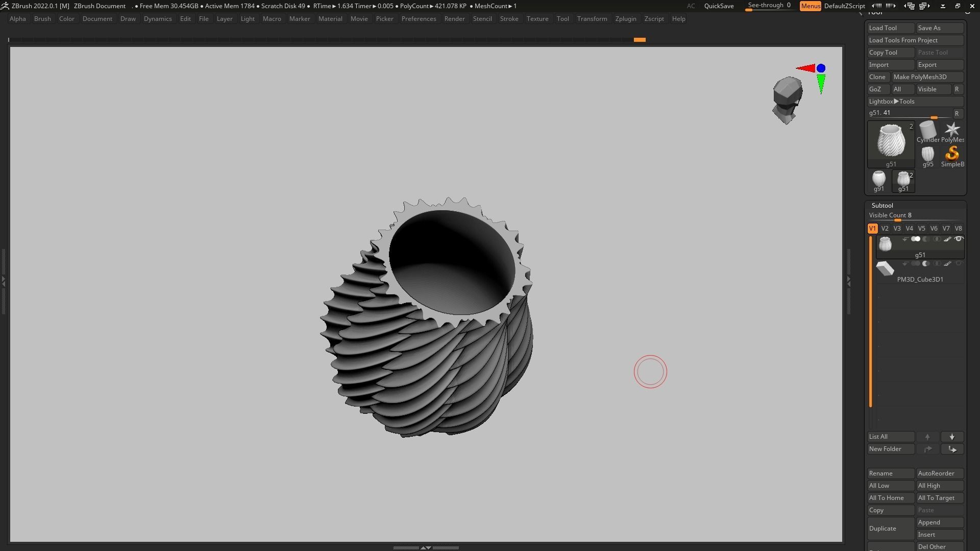The width and height of the screenshot is (980, 551).
Task: Select the Cylinder tool thumbnail
Action: point(927,131)
